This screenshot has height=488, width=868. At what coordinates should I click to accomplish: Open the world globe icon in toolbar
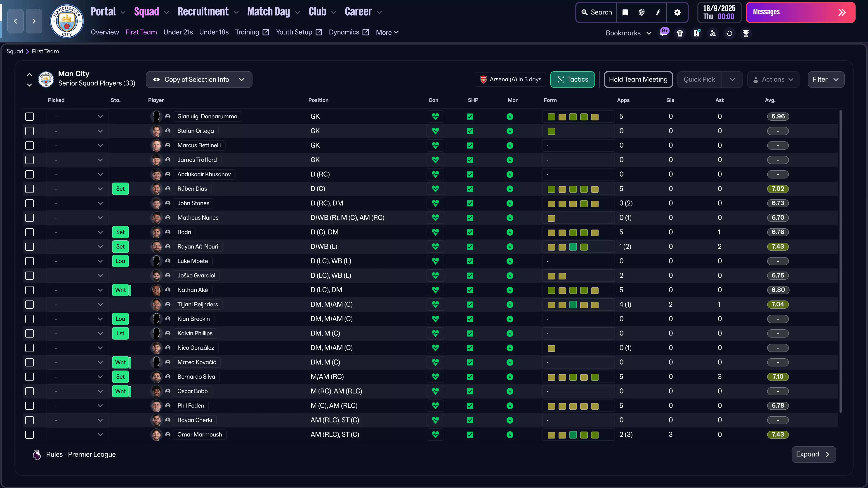pos(641,12)
